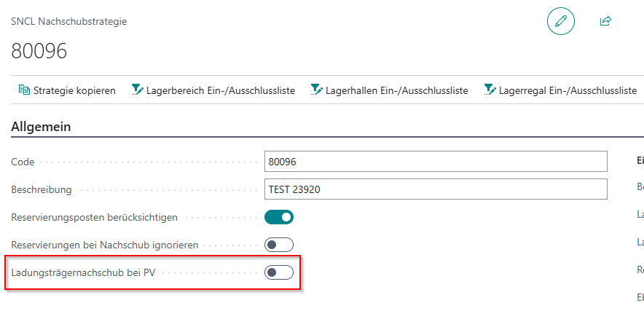644x319 pixels.
Task: Click into the Code field
Action: click(x=436, y=162)
